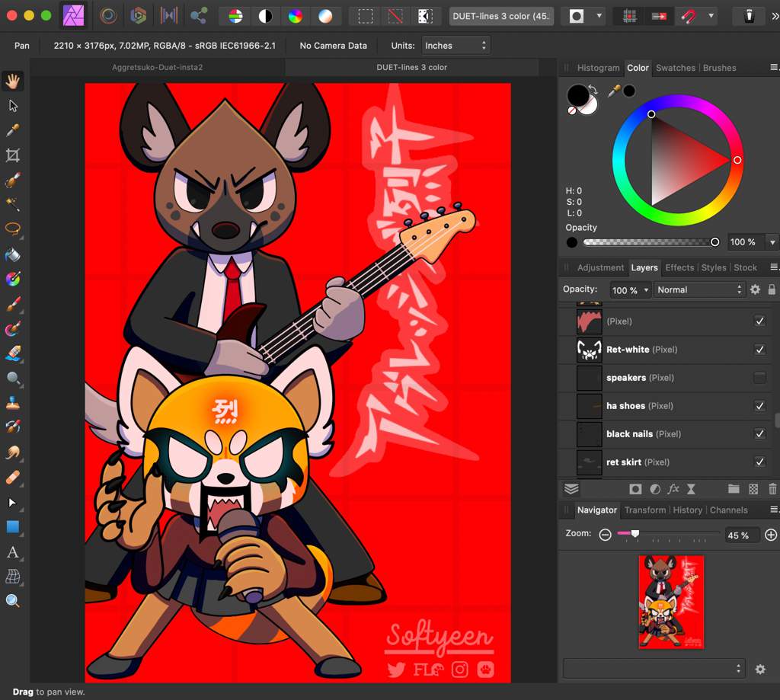The image size is (780, 700).
Task: Select the Flood Fill bucket tool
Action: (13, 254)
